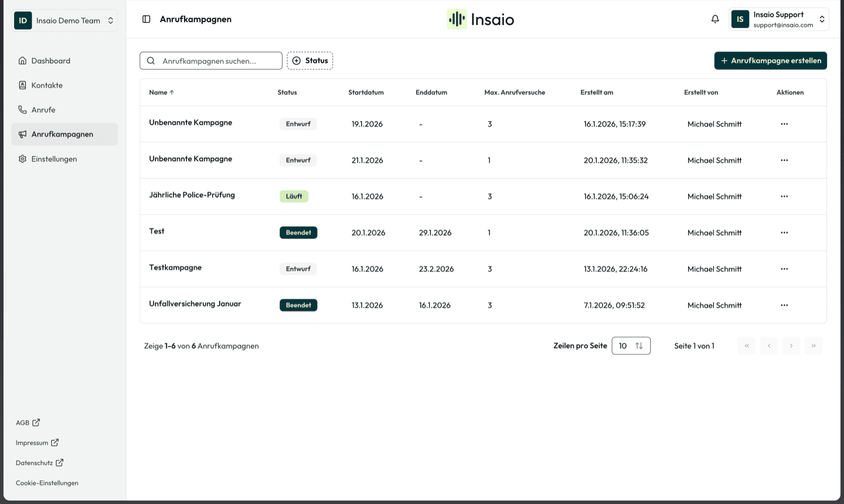This screenshot has width=844, height=504.
Task: Focus the Anrufkampagnen suchen search field
Action: [x=217, y=61]
